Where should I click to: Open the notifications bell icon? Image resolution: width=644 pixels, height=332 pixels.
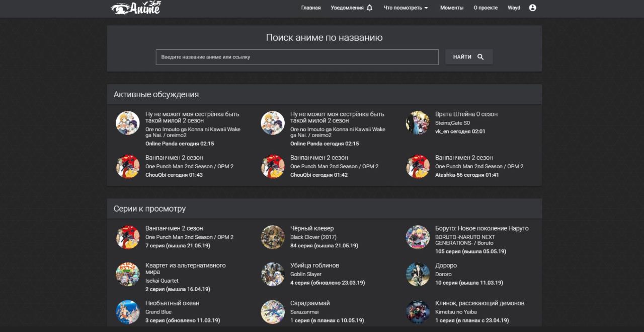click(x=371, y=8)
